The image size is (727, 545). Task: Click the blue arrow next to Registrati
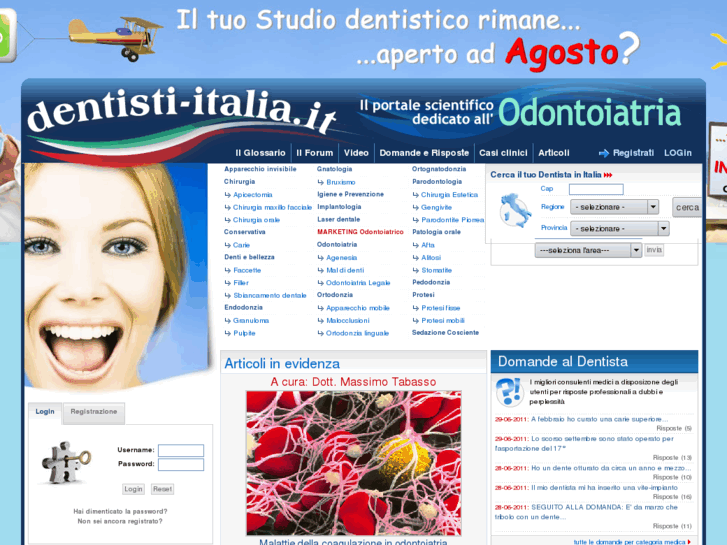(603, 153)
